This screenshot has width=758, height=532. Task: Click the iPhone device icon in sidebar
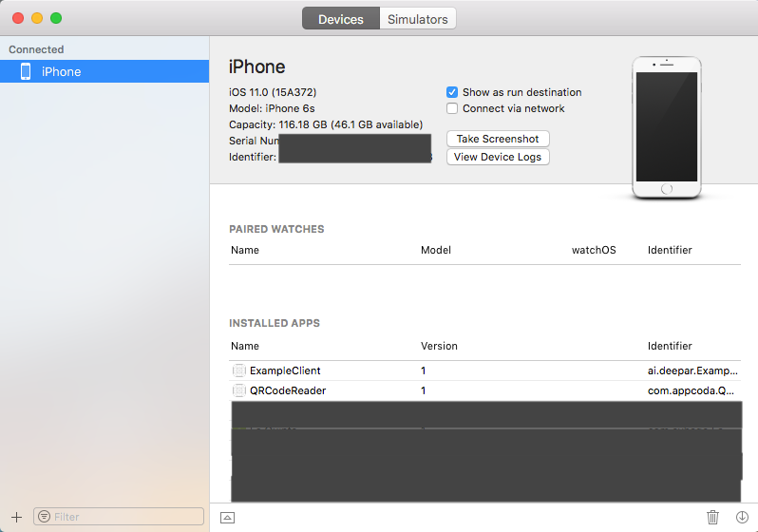[26, 71]
